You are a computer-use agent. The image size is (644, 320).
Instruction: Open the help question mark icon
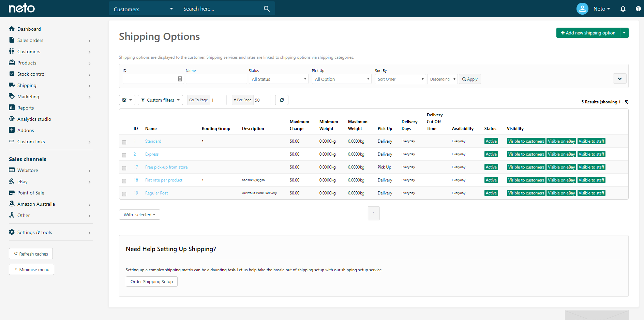click(x=638, y=9)
